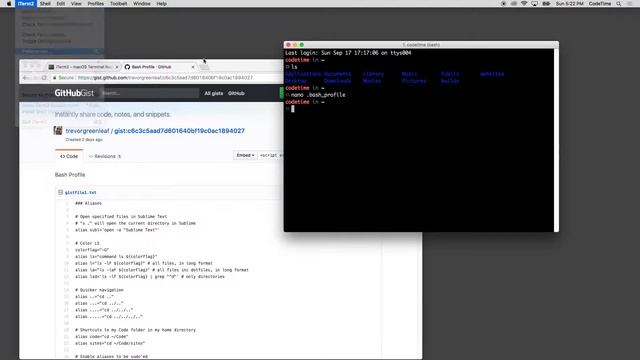Click the alias subl='open -a Sublime Text' line
Screen dimensions: 640x360
coord(117,230)
